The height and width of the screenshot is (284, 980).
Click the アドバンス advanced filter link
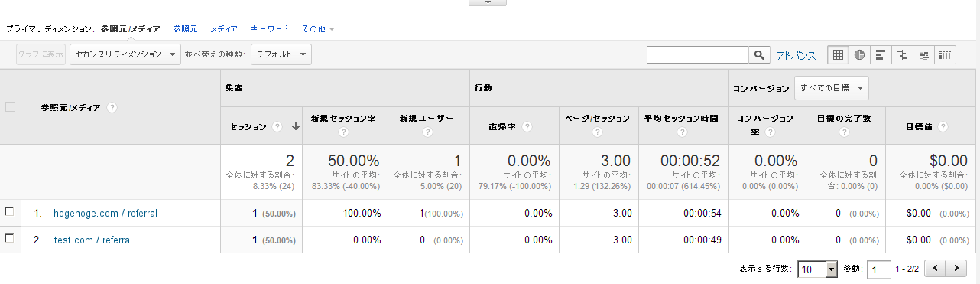point(796,55)
